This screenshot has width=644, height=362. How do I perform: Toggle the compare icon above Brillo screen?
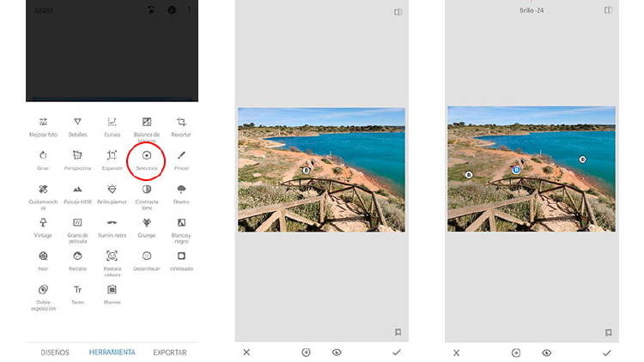(x=608, y=11)
